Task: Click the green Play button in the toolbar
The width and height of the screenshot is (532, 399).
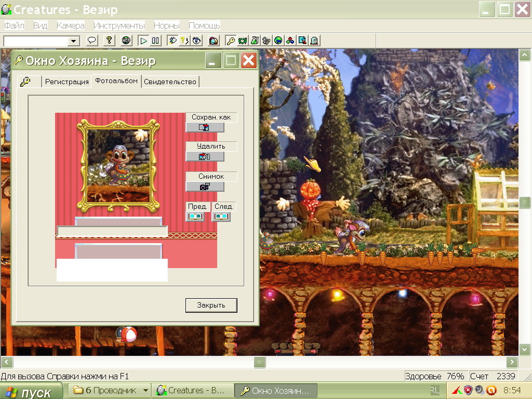Action: [x=143, y=41]
